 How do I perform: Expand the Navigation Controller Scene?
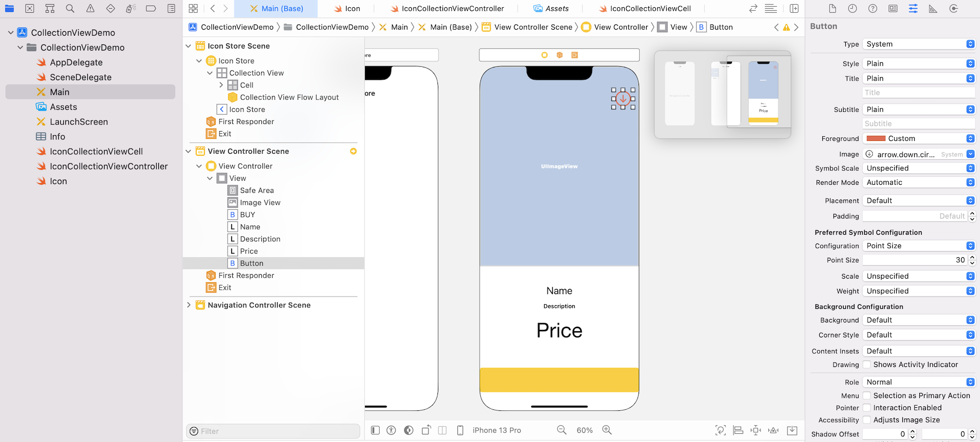(189, 305)
